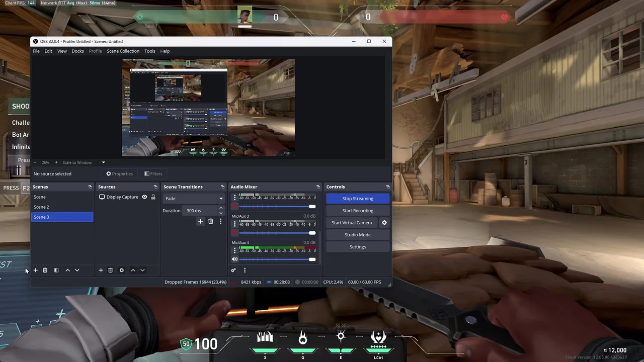Viewport: 644px width, 362px height.
Task: Select Scene 3 in Scenes list
Action: [x=62, y=217]
